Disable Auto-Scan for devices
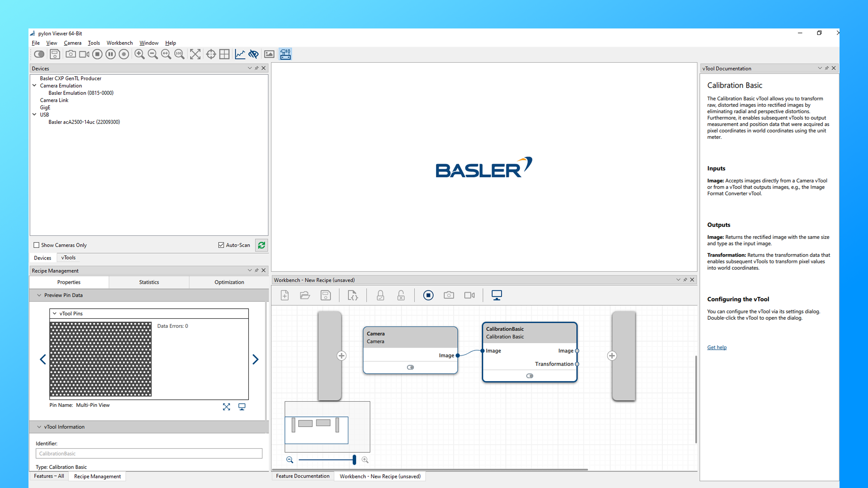The height and width of the screenshot is (488, 868). pos(221,245)
